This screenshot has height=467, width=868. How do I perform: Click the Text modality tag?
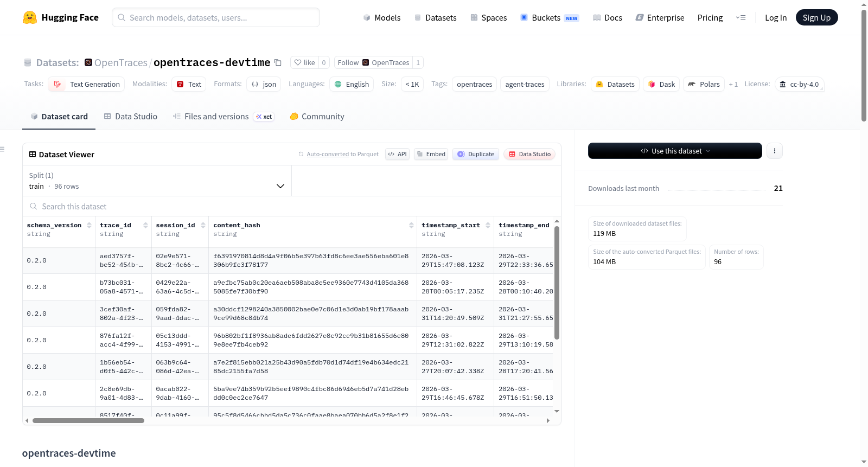point(189,84)
